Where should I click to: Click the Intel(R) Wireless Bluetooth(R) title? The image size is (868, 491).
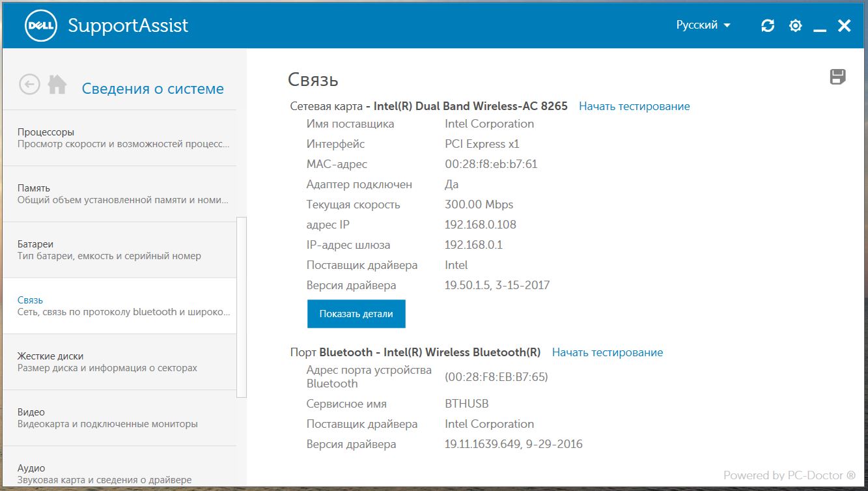click(x=462, y=352)
